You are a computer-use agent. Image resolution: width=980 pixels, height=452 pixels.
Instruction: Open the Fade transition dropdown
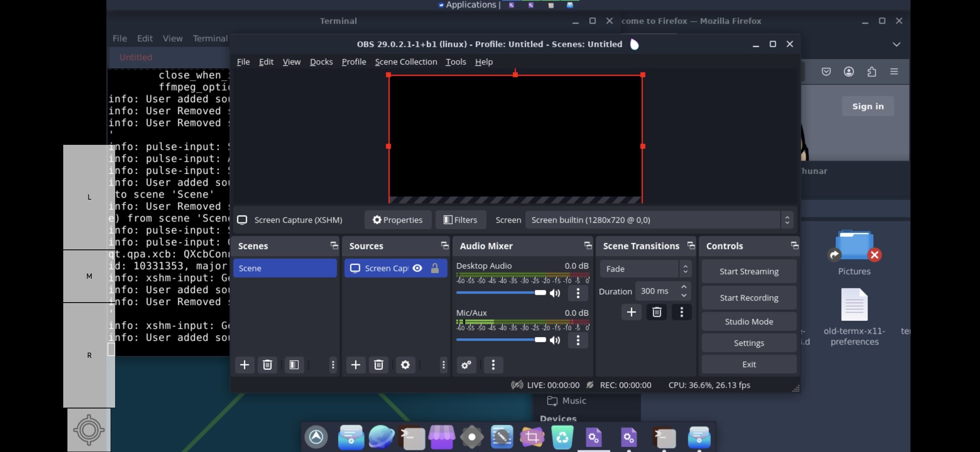tap(645, 269)
